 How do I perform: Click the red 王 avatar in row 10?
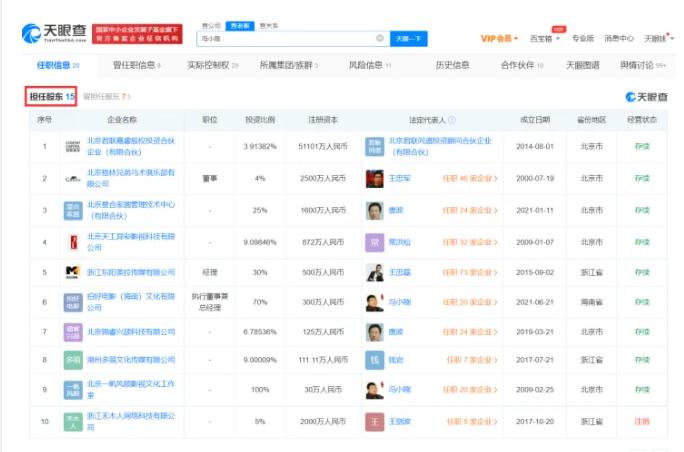375,421
